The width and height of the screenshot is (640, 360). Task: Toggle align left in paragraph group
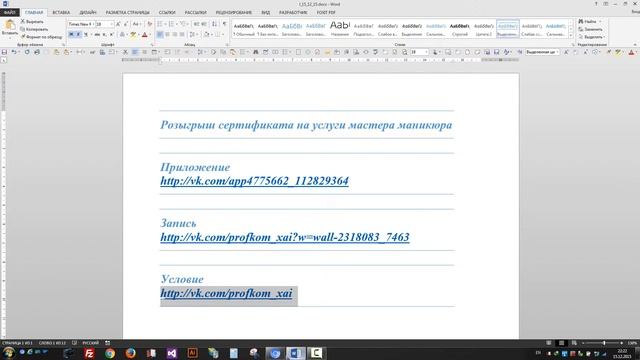[160, 35]
